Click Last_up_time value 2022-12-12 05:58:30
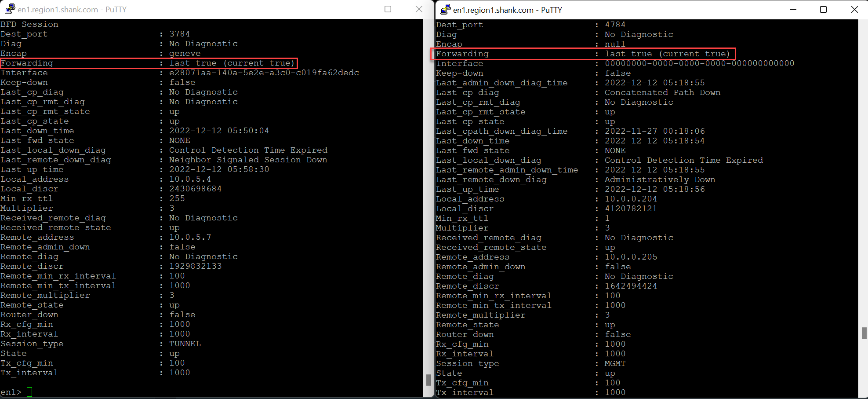Screen dimensions: 868x399 219,169
